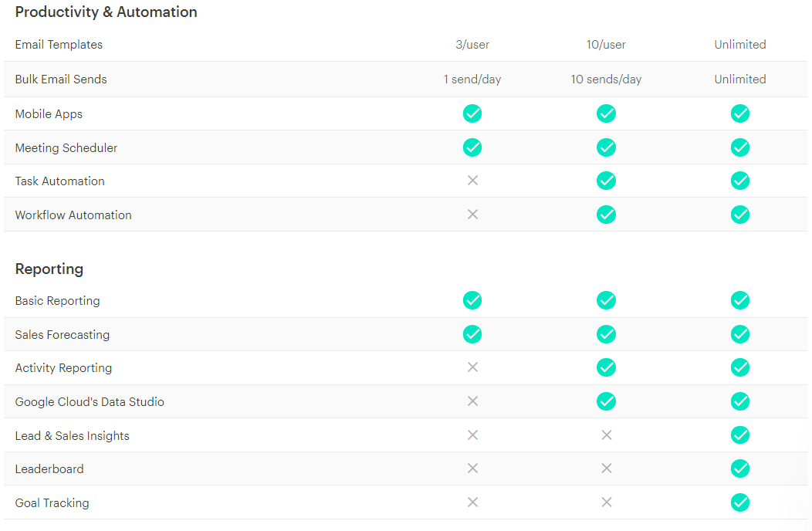
Task: Click Workflow Automation checkmark in last plan column
Action: pyautogui.click(x=739, y=215)
